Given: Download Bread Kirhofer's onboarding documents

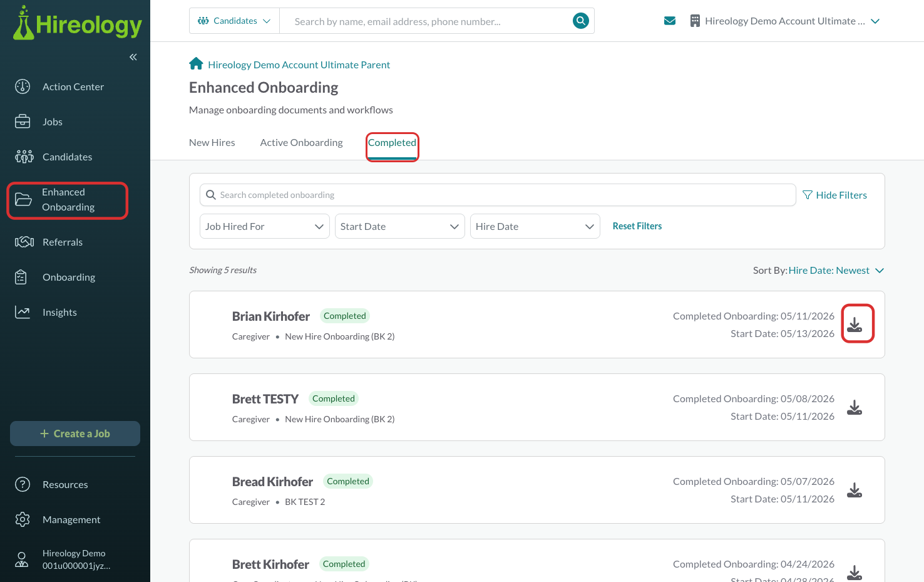Looking at the screenshot, I should (855, 490).
